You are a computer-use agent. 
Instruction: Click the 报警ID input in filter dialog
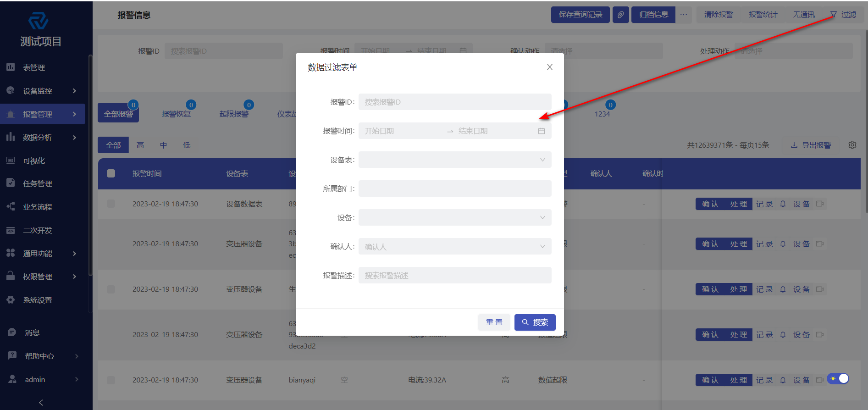[x=455, y=102]
